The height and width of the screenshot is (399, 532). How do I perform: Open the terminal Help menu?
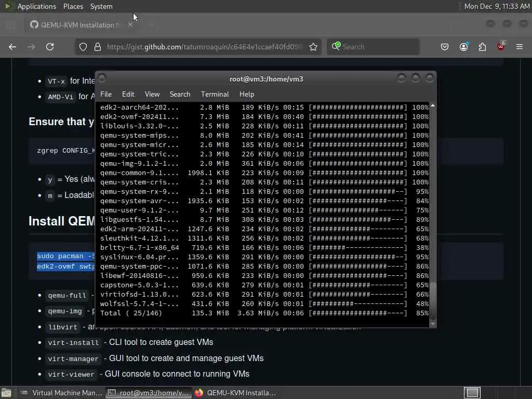tap(247, 95)
